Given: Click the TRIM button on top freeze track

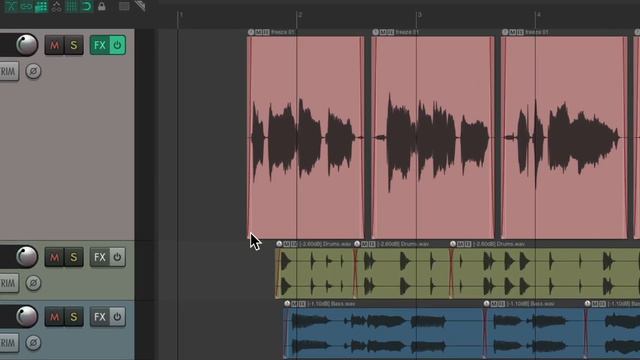Looking at the screenshot, I should pyautogui.click(x=9, y=71).
